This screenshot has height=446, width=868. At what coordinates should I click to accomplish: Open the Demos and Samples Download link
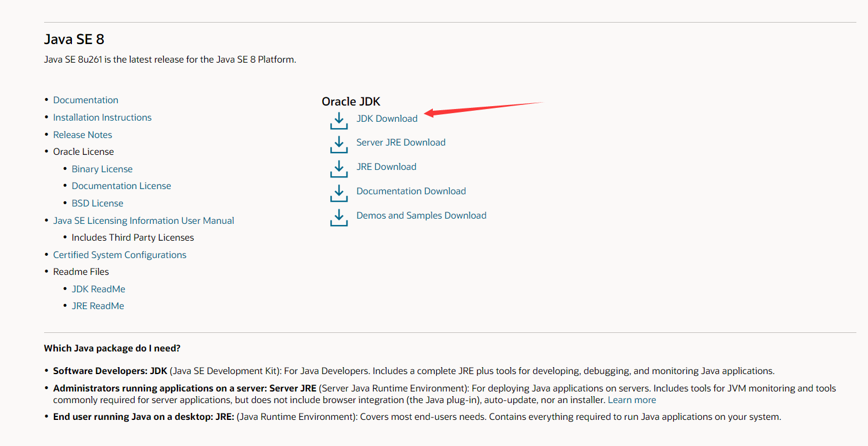[421, 215]
